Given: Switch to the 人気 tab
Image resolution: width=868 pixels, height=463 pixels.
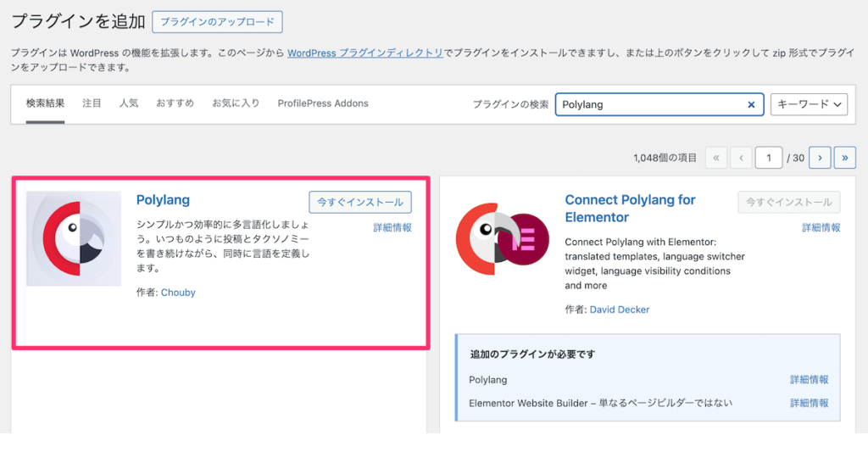Looking at the screenshot, I should 129,103.
